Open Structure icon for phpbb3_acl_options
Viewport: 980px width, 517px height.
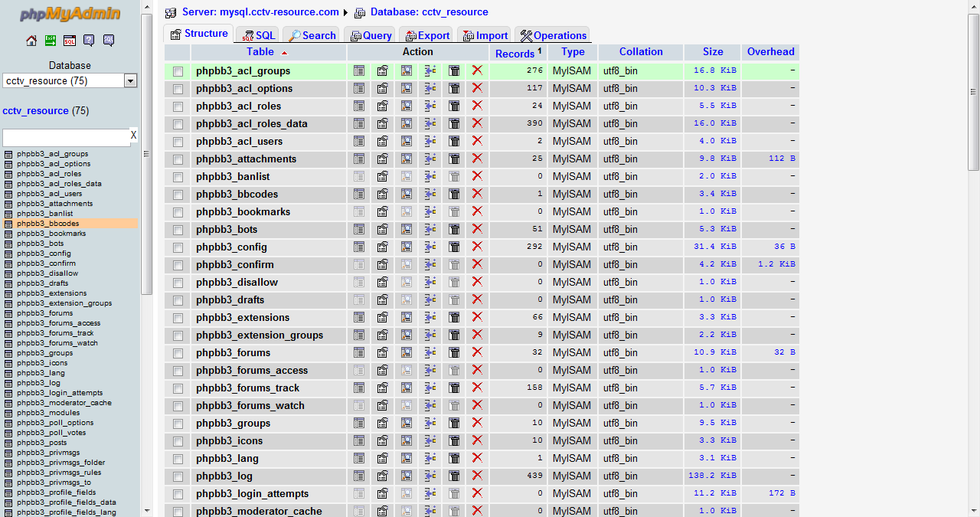point(383,88)
